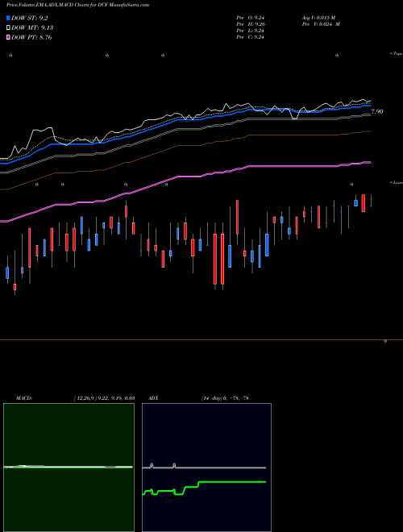Screen dimensions: 403x532
Task: Click the 'Pre L: 9.24' value
Action: pyautogui.click(x=251, y=31)
